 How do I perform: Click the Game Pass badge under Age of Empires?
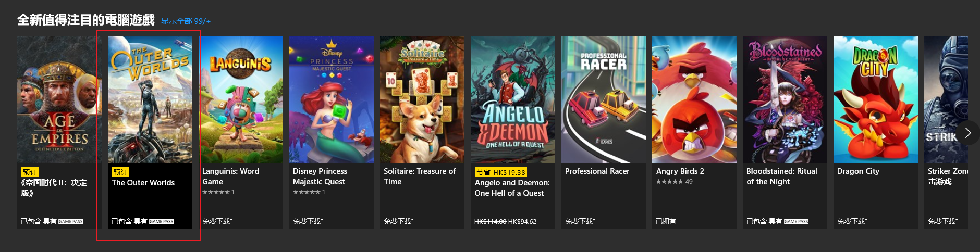click(71, 221)
